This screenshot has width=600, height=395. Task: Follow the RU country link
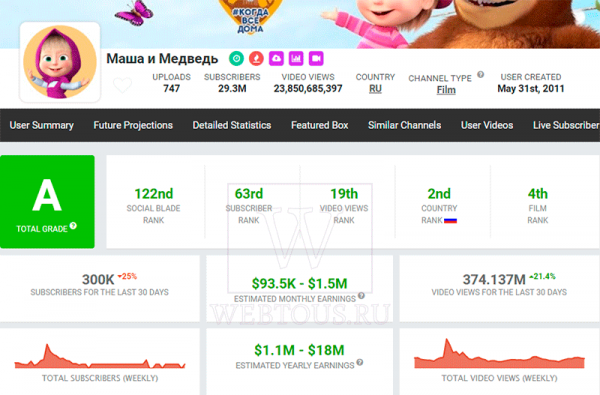pos(375,89)
